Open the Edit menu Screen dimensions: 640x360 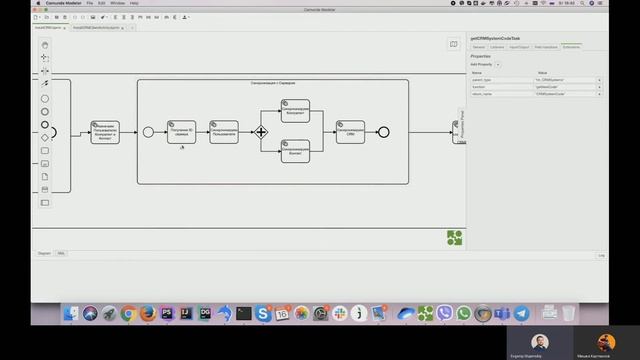[101, 3]
